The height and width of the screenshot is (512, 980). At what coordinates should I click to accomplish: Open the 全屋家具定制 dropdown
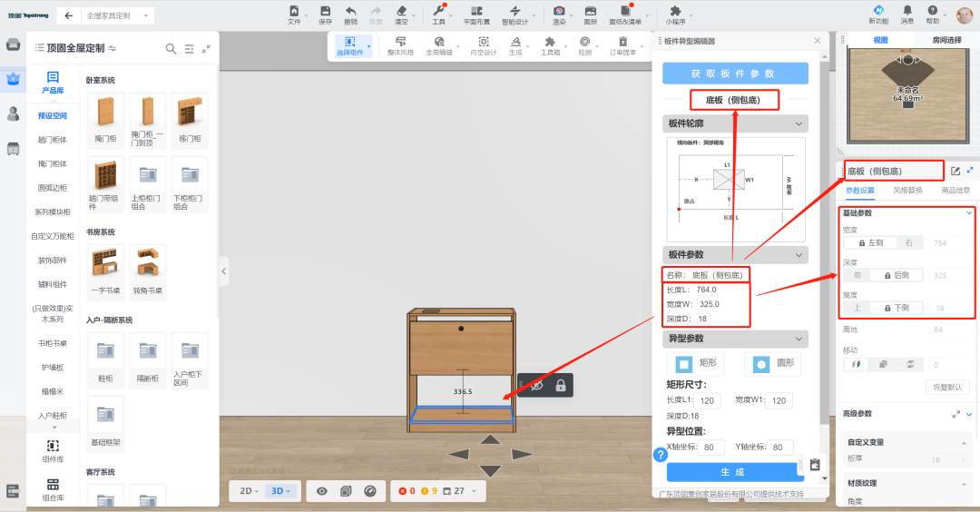coord(118,15)
